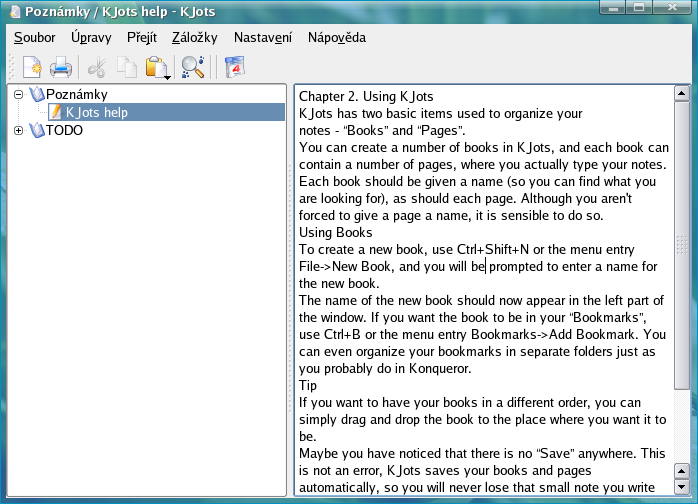Open the Úpravy menu
Viewport: 698px width, 504px height.
(91, 37)
